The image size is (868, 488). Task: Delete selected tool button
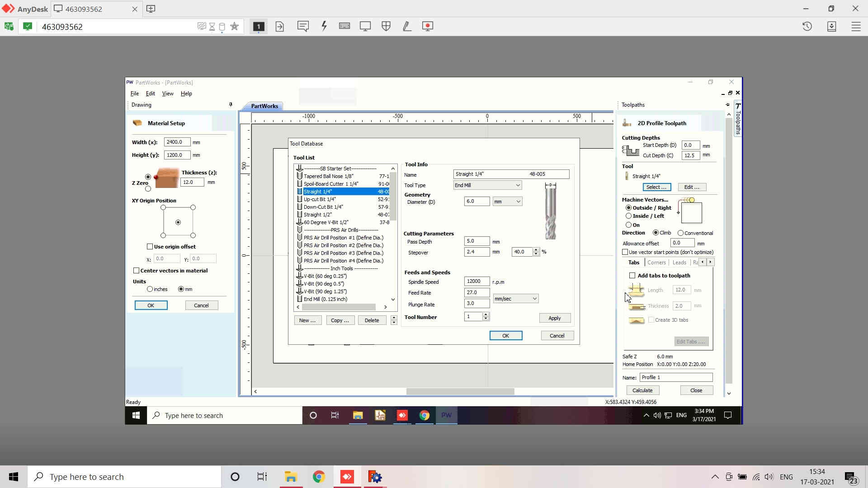coord(372,320)
